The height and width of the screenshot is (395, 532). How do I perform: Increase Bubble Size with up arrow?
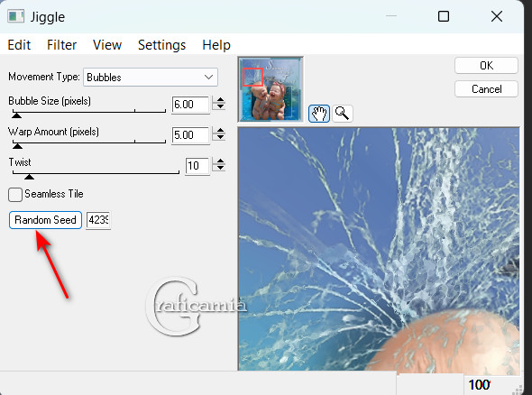click(x=220, y=100)
